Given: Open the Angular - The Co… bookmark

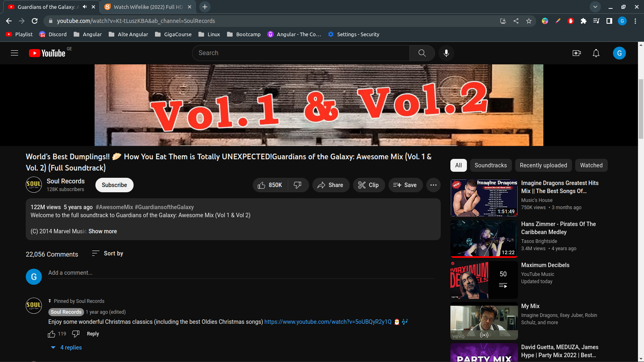Looking at the screenshot, I should pos(294,35).
